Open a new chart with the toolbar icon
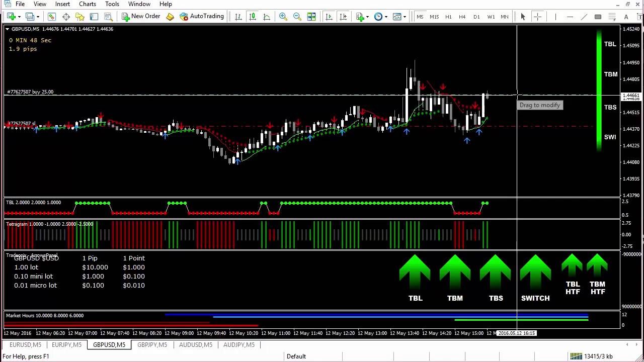The image size is (644, 362). [x=11, y=17]
